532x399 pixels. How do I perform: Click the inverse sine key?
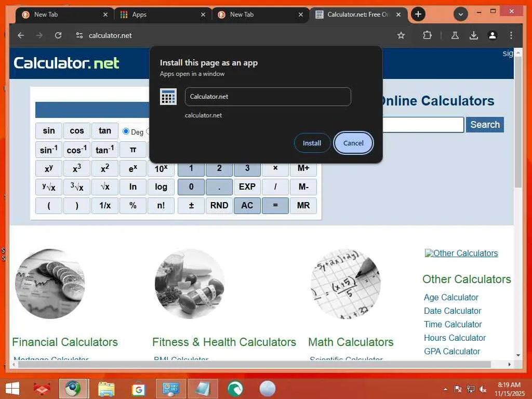click(x=49, y=150)
